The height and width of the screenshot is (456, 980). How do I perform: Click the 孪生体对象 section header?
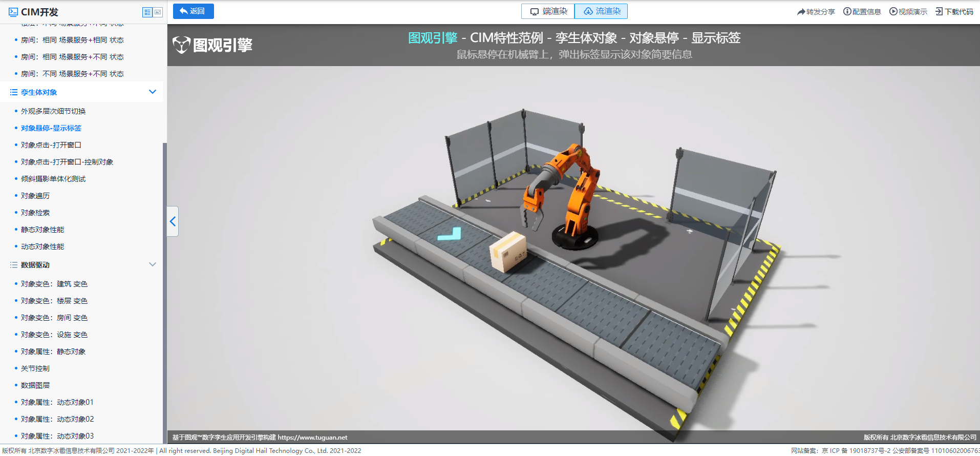[81, 92]
